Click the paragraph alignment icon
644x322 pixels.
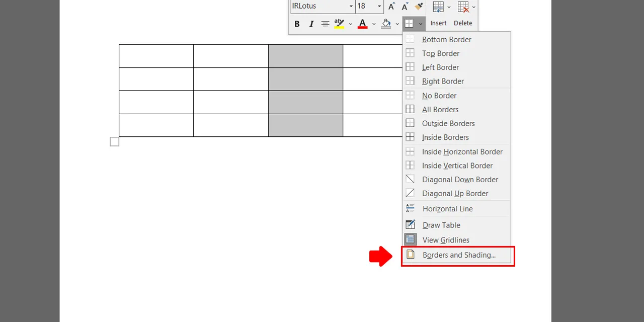coord(325,24)
